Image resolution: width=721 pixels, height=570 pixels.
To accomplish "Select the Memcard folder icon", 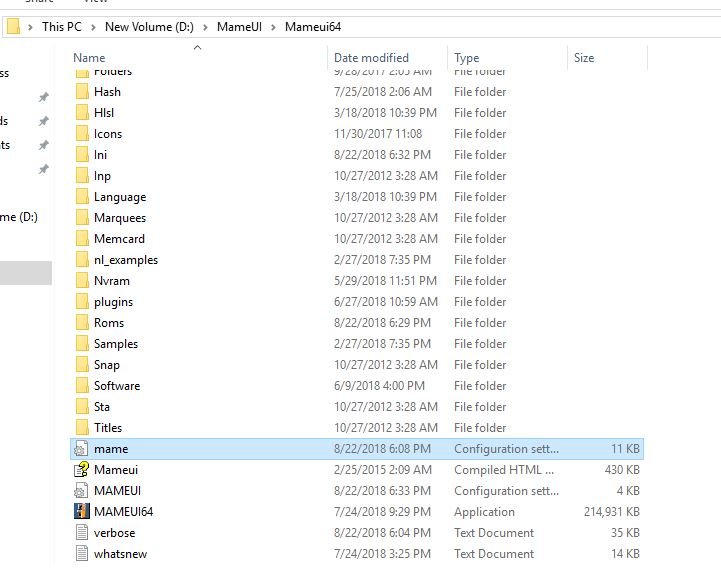I will pos(82,239).
